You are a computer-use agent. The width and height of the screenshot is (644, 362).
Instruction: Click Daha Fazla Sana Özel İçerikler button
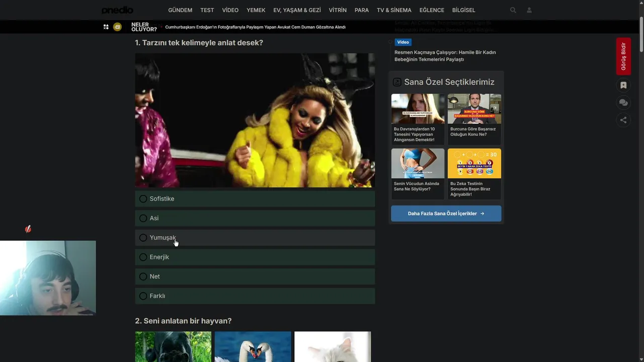coord(446,214)
